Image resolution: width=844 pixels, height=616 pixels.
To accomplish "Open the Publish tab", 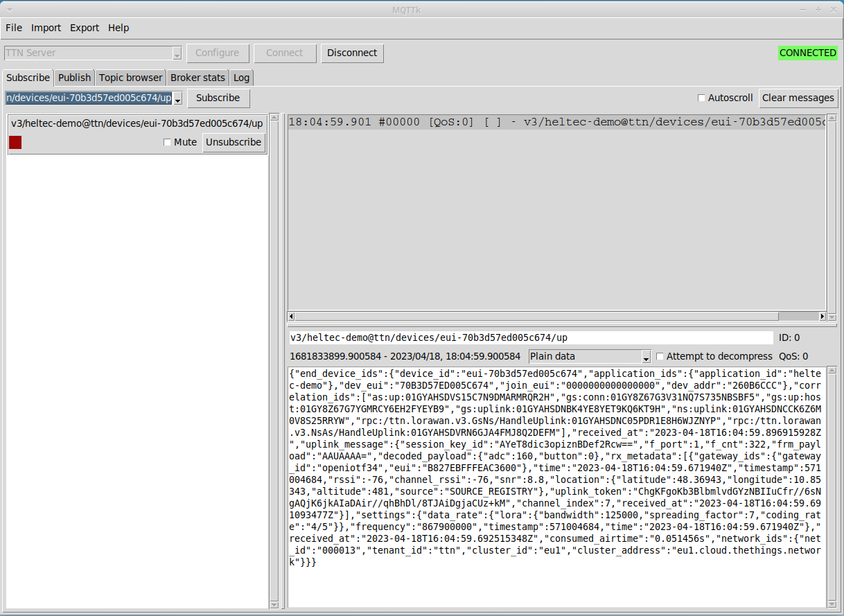I will [74, 78].
